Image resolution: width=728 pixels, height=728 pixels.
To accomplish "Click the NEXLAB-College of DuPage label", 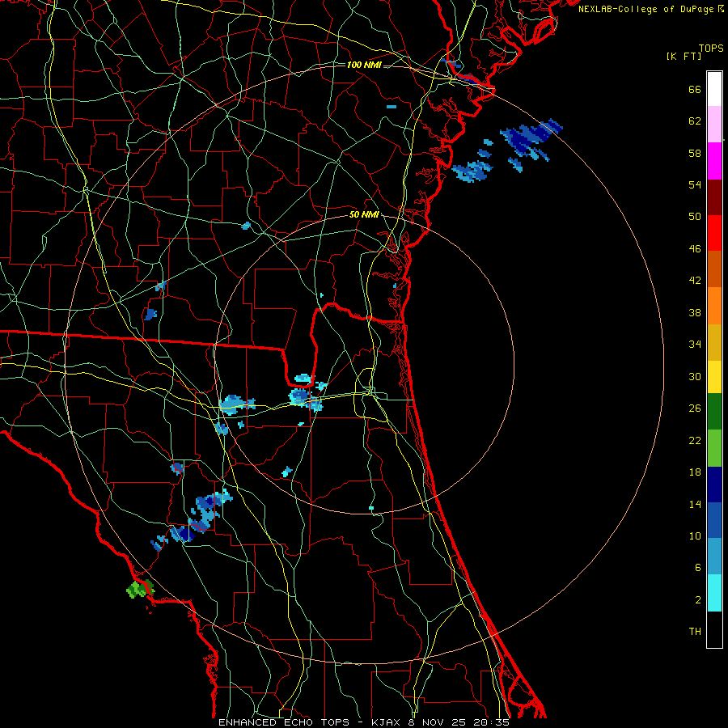I will [x=650, y=9].
